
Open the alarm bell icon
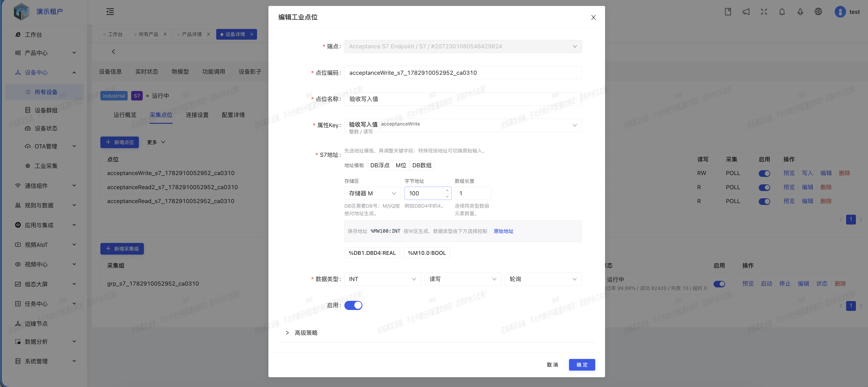coord(800,12)
